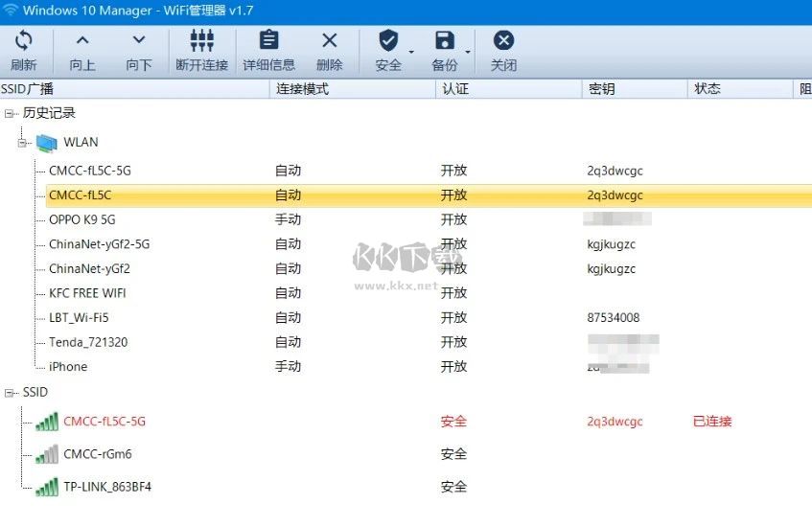Click signal icon of CMCC-fL5C-5G network

tap(47, 422)
